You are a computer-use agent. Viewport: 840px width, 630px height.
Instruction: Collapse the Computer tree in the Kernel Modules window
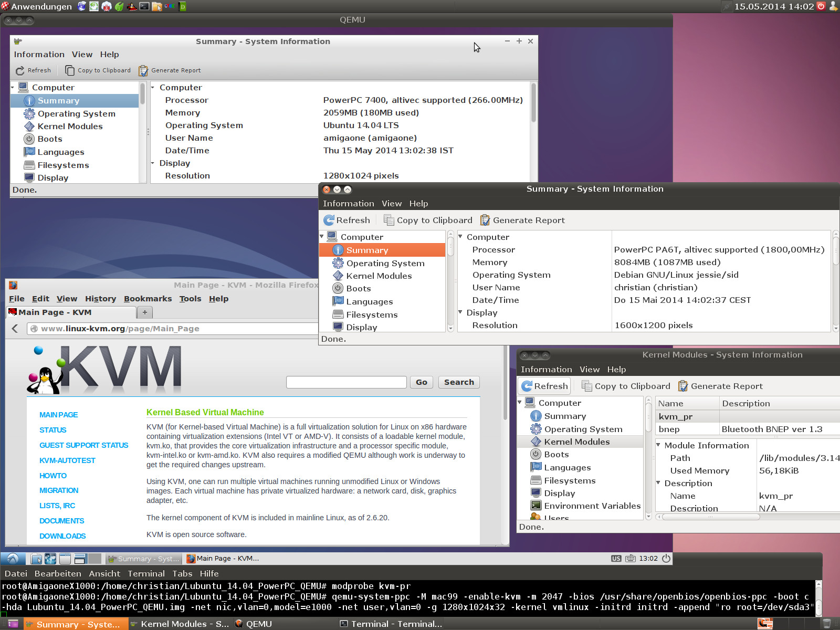520,403
